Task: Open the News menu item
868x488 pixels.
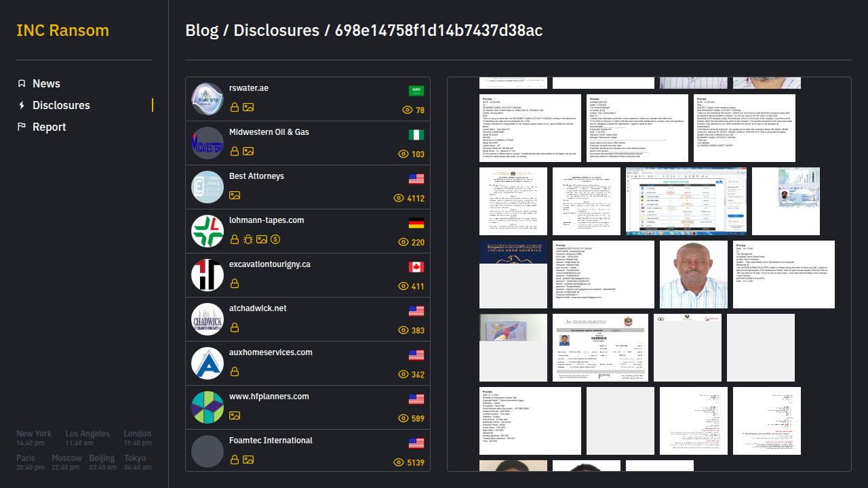Action: (46, 83)
